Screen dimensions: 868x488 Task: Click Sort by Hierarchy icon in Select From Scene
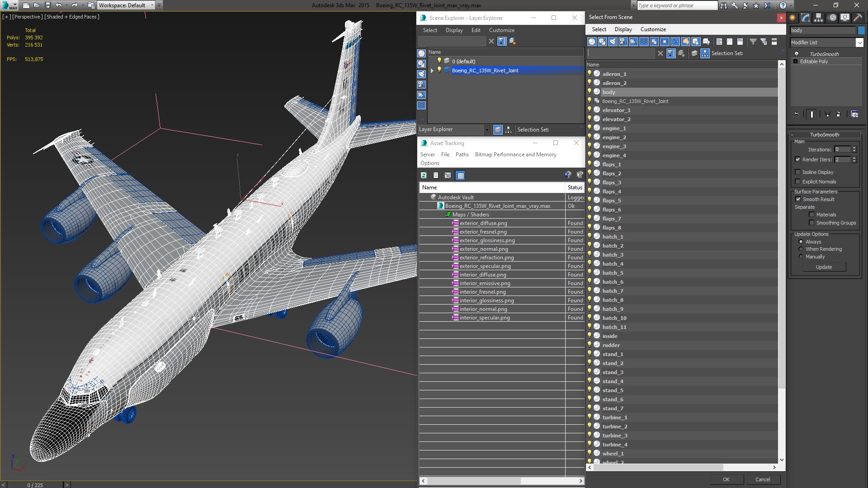click(x=705, y=53)
